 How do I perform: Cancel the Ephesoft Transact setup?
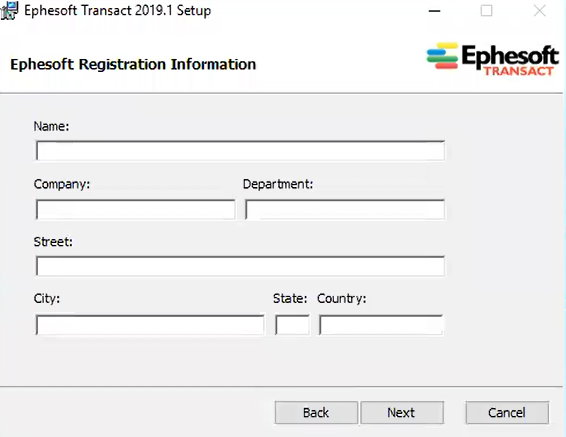click(x=507, y=412)
